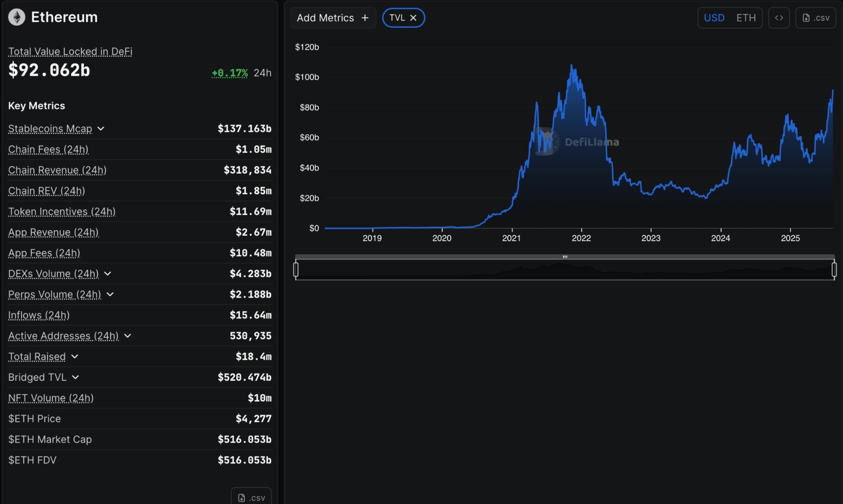Expand the Stablecoins Mcap details

[101, 128]
